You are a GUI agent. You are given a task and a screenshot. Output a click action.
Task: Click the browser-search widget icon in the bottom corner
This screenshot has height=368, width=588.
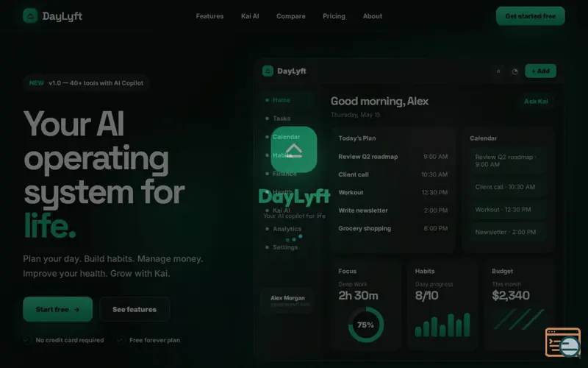click(x=563, y=342)
